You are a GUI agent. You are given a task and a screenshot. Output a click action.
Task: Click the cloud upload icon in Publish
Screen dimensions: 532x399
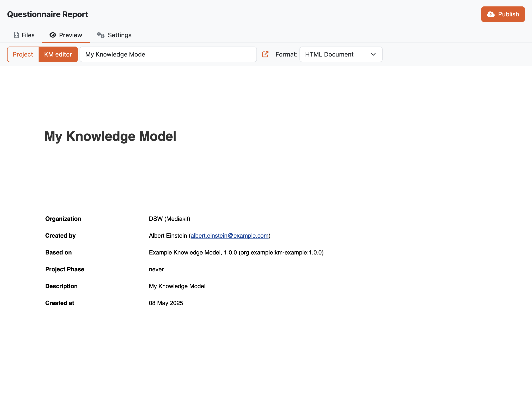pos(491,14)
